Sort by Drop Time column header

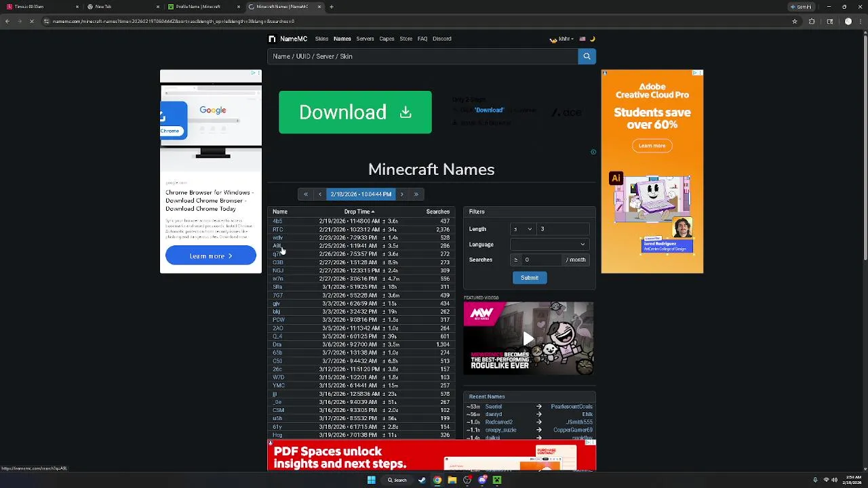[359, 211]
